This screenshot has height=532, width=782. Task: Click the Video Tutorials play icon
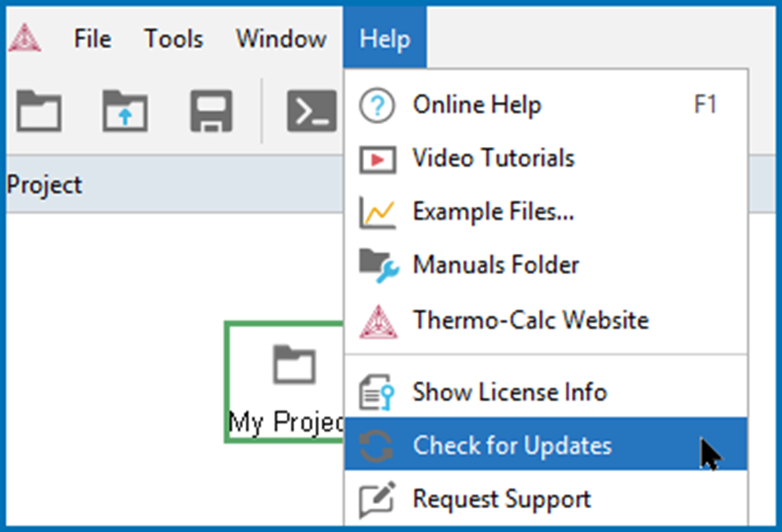378,159
